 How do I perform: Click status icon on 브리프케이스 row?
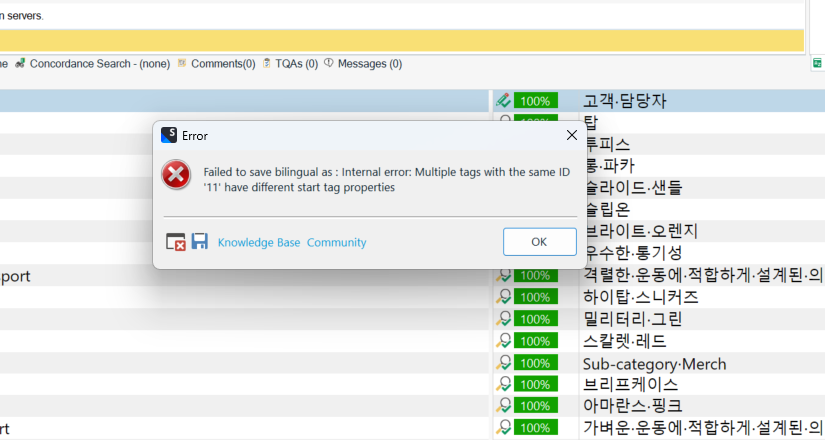pyautogui.click(x=503, y=384)
